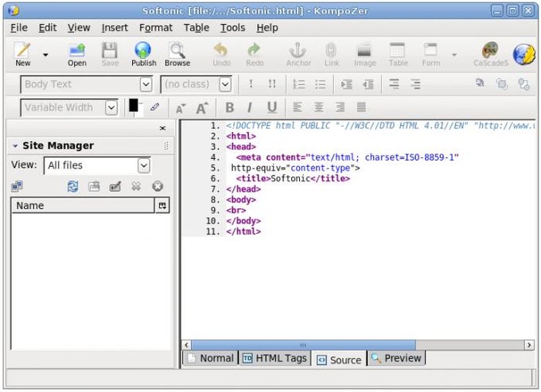Toggle emphasis single exclamation button
Image resolution: width=541 pixels, height=392 pixels.
point(251,83)
